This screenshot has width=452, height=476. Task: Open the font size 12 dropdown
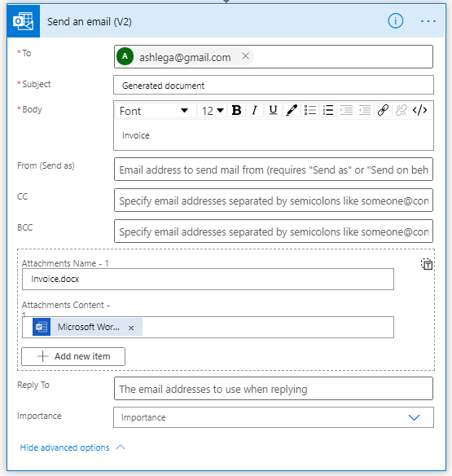pos(213,111)
